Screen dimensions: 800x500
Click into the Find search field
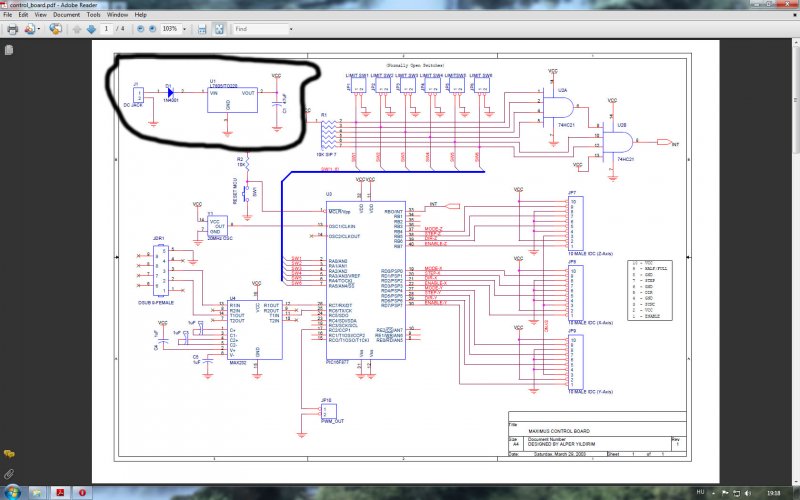point(260,29)
